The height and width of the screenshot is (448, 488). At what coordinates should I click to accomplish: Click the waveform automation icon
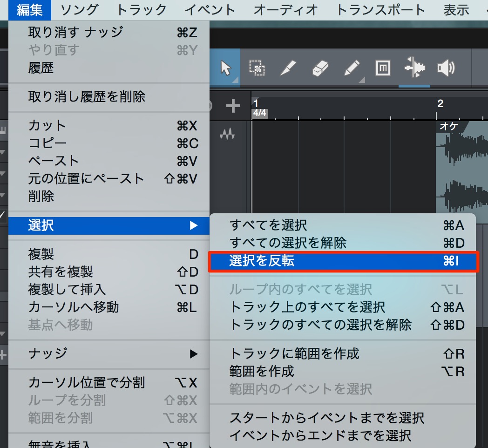(x=227, y=134)
